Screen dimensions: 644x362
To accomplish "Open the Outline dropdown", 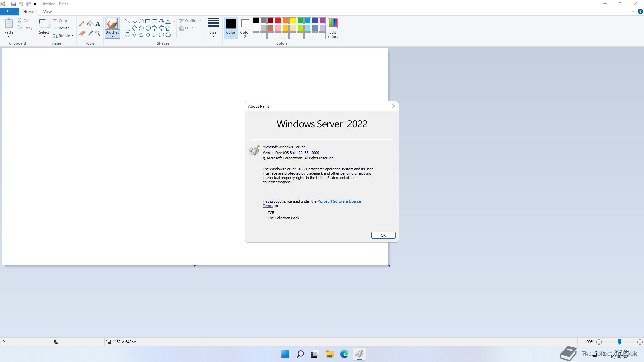I will (190, 21).
